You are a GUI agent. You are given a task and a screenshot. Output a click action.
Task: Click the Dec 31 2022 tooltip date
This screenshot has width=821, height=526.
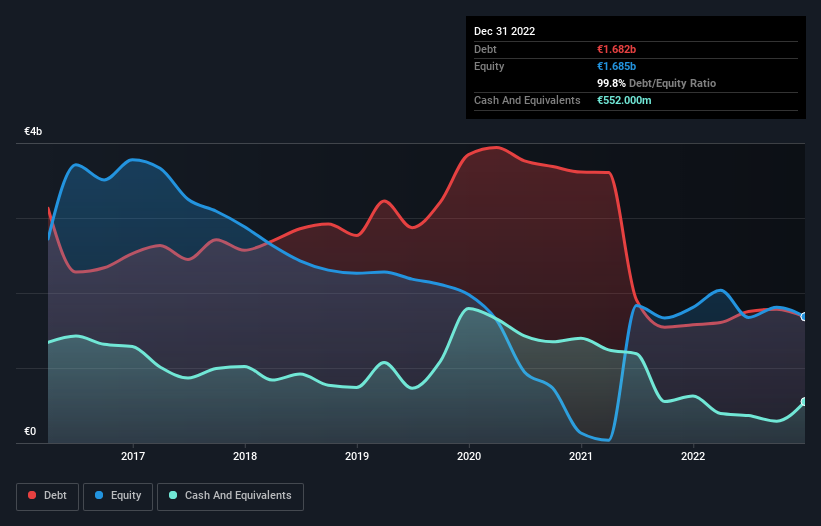tap(504, 31)
